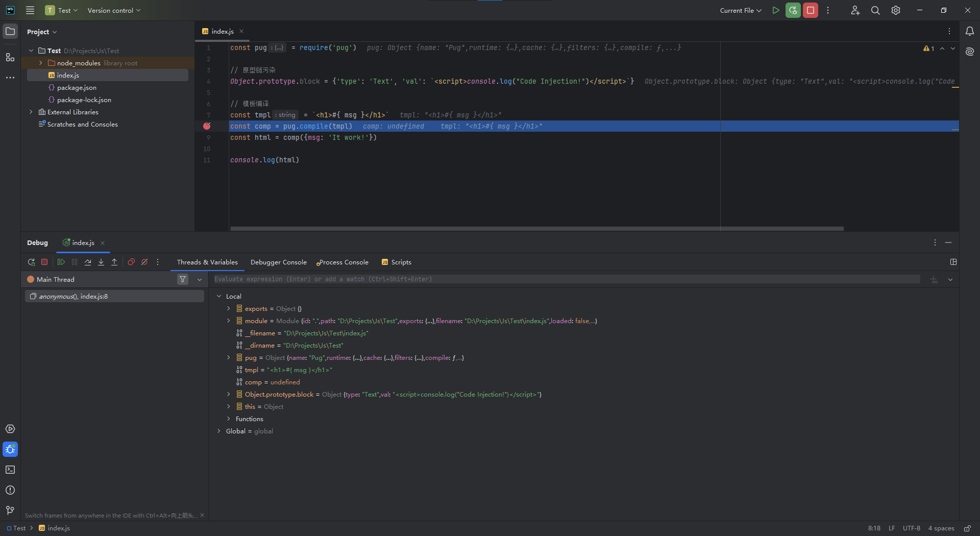Screen dimensions: 980x536
Task: Remove the breakpoint on line 8
Action: click(207, 126)
